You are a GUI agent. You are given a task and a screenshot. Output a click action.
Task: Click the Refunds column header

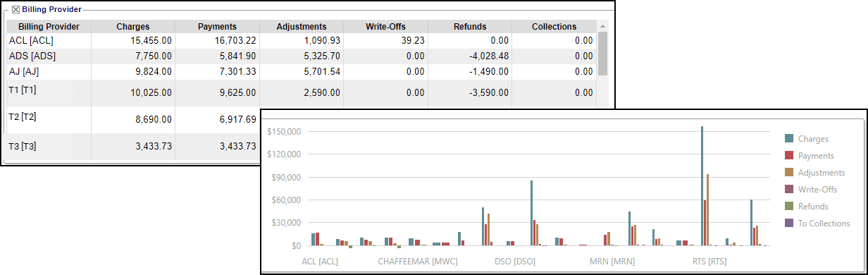tap(470, 27)
